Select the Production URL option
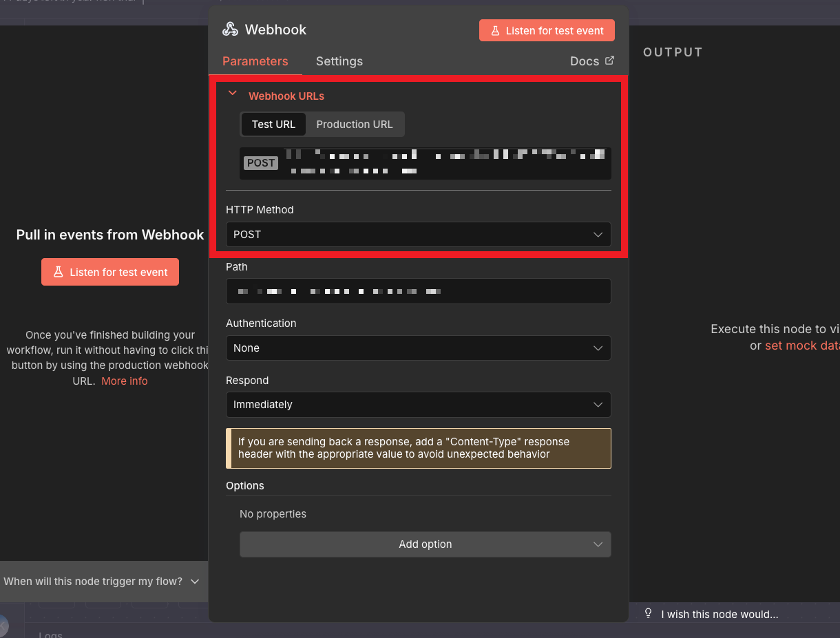The height and width of the screenshot is (638, 840). click(355, 125)
